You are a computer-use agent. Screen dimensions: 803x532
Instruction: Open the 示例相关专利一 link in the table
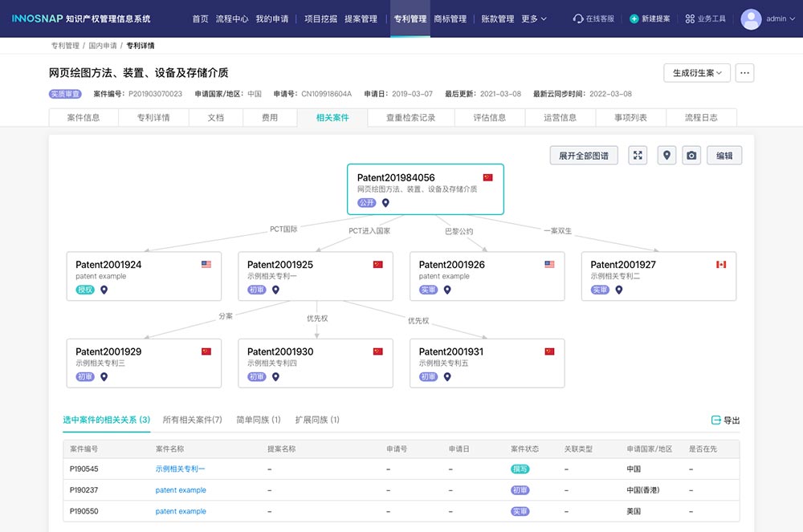180,469
